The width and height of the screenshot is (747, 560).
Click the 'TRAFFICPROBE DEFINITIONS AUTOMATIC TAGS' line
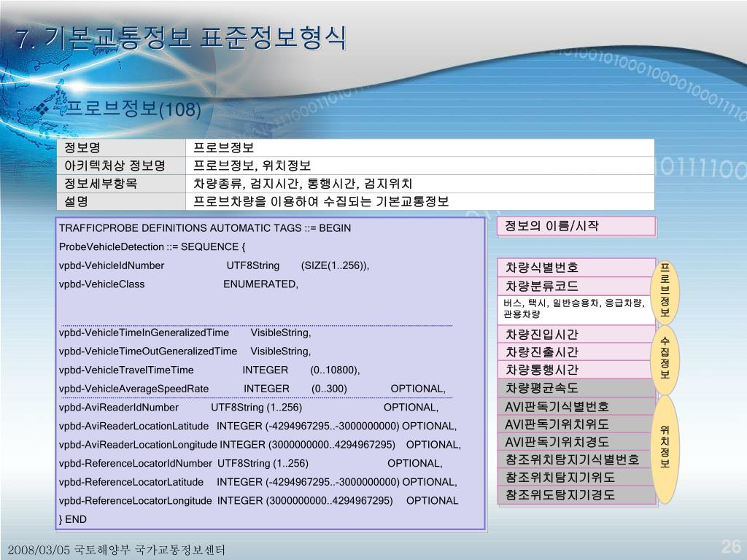tap(205, 228)
